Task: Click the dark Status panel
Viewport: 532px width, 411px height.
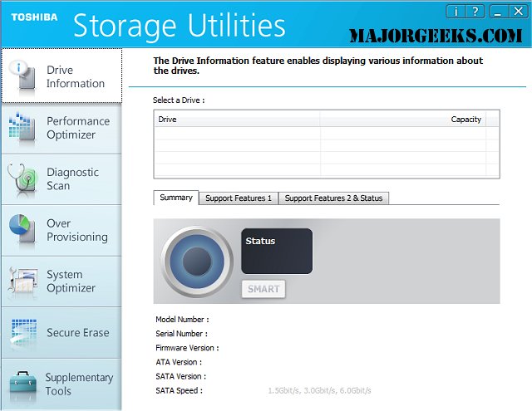Action: pyautogui.click(x=277, y=251)
